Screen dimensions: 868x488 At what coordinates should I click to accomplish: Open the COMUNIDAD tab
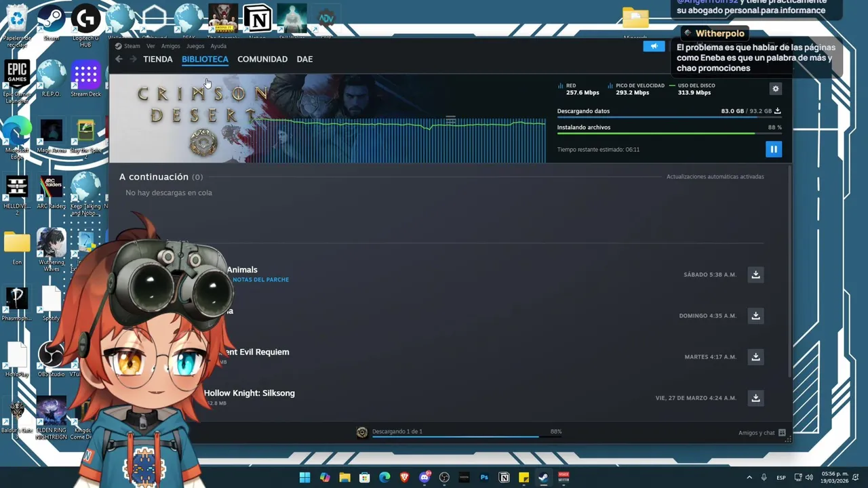(x=262, y=59)
